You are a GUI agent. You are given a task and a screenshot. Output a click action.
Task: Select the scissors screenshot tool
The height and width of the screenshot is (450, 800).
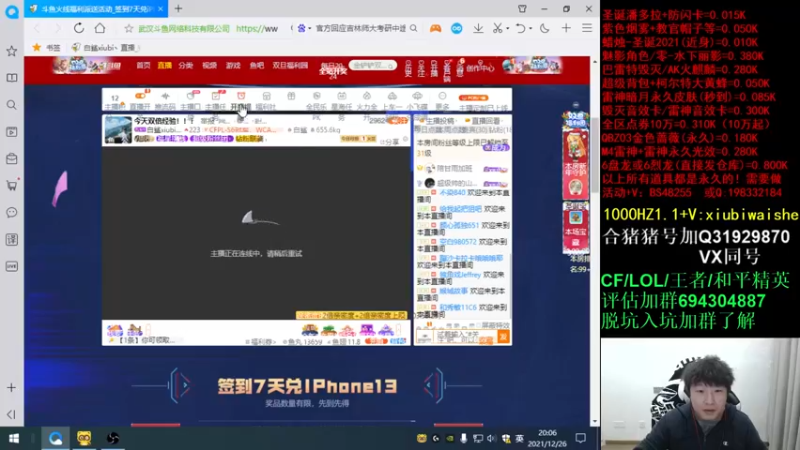click(497, 29)
